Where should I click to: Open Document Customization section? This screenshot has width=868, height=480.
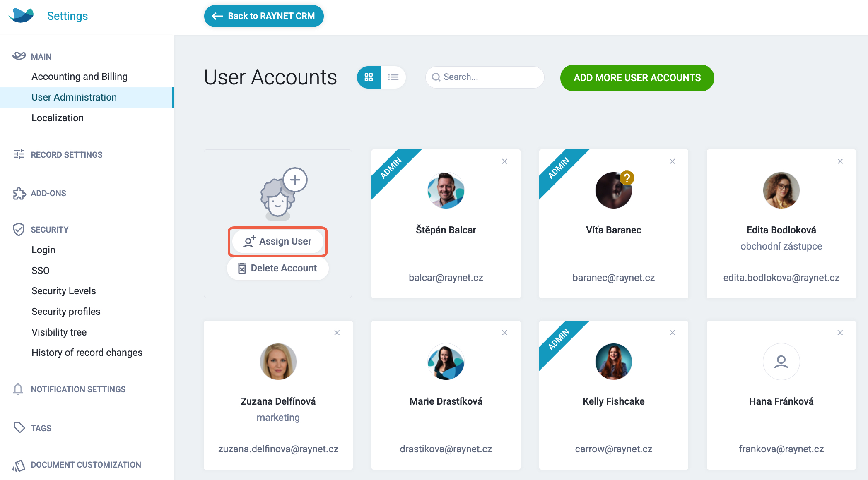pyautogui.click(x=86, y=465)
